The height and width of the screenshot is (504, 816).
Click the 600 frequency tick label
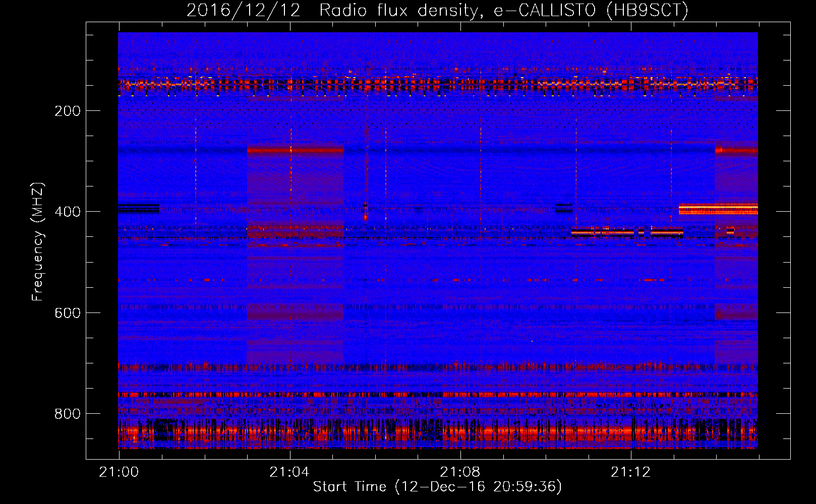point(68,313)
